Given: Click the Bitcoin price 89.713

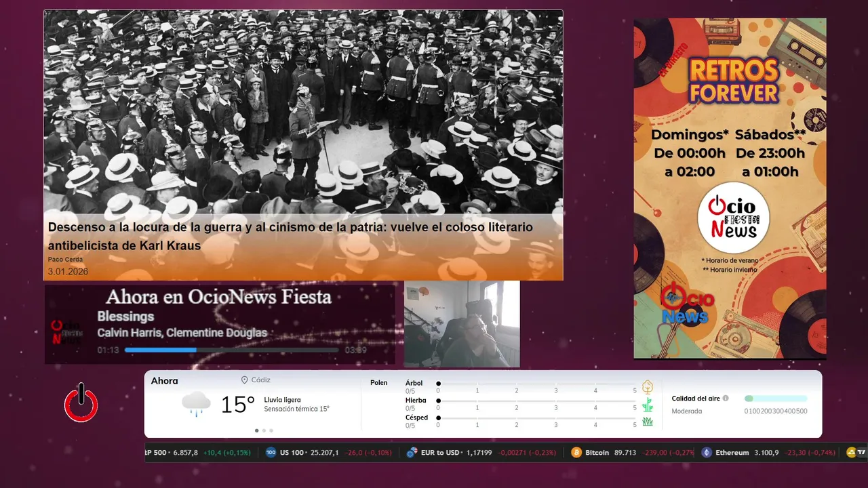Looking at the screenshot, I should point(625,453).
